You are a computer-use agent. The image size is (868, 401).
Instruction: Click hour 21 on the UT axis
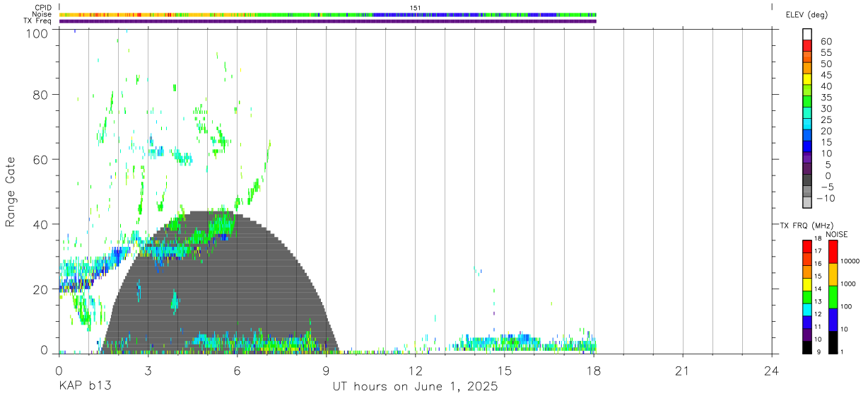682,370
